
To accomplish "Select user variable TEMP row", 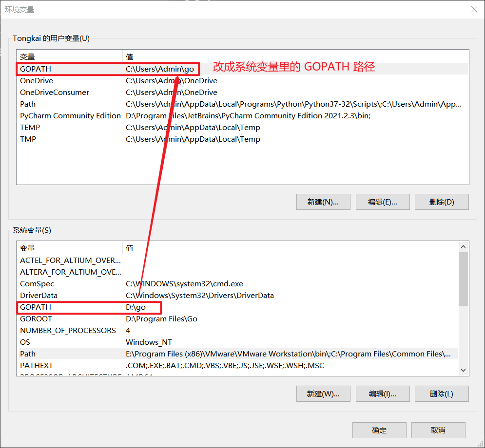I will [x=243, y=127].
